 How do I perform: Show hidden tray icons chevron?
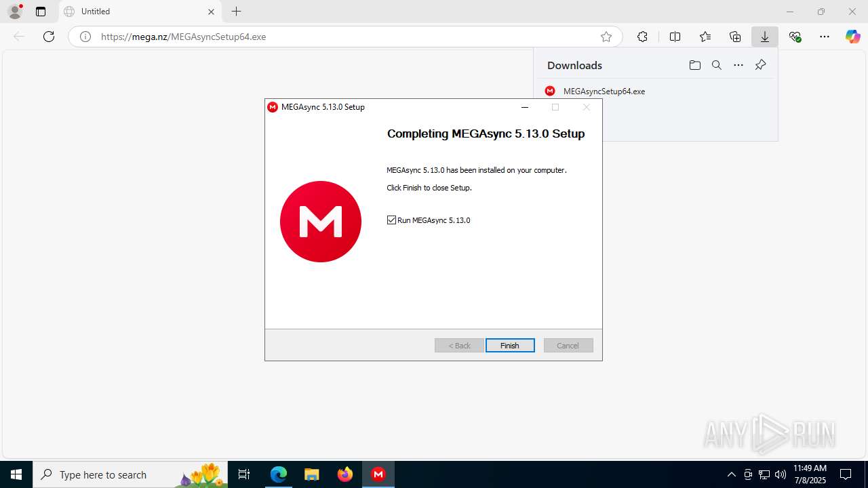731,474
